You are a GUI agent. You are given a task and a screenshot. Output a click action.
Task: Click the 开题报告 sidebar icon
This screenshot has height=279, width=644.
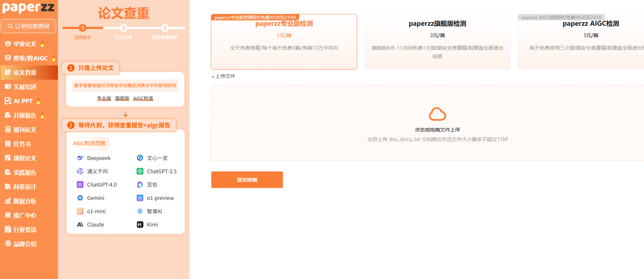(8, 115)
